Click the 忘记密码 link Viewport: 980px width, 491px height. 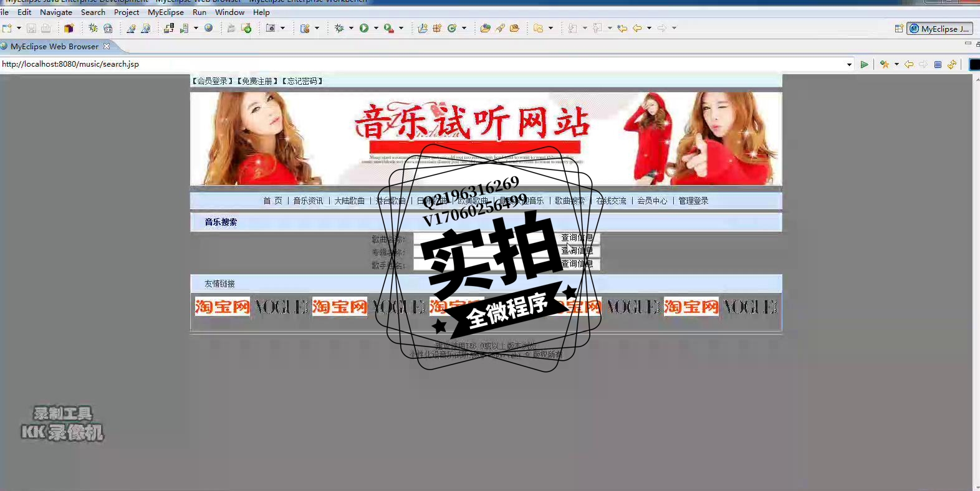(x=302, y=81)
